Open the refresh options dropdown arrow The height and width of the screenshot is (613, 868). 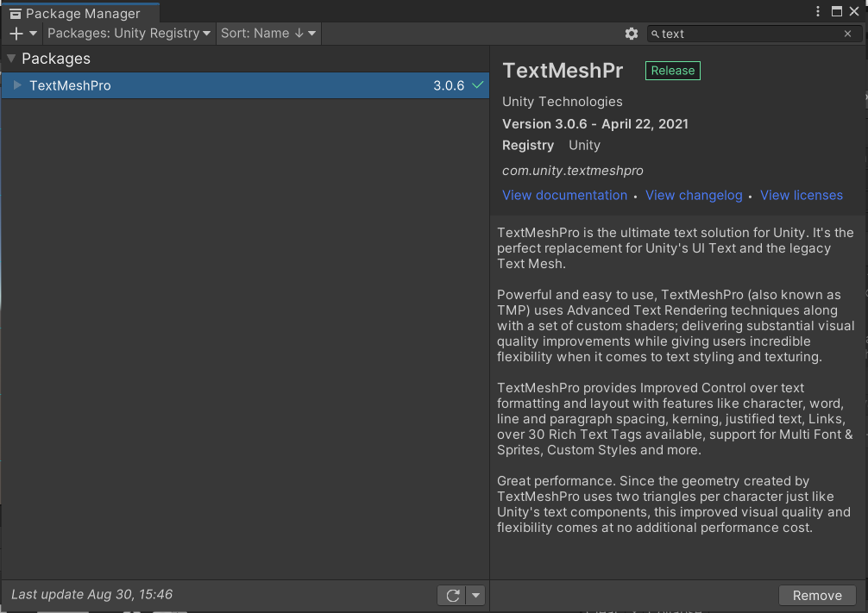476,595
